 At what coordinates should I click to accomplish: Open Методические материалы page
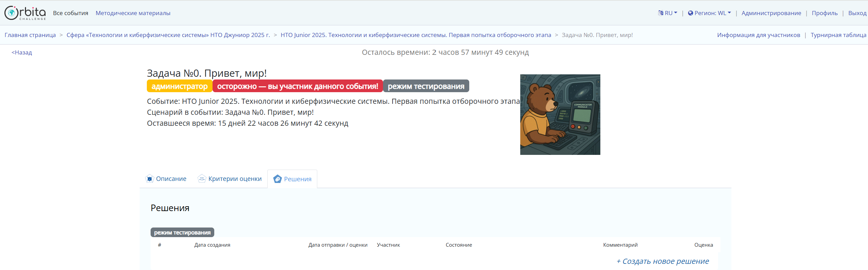133,13
